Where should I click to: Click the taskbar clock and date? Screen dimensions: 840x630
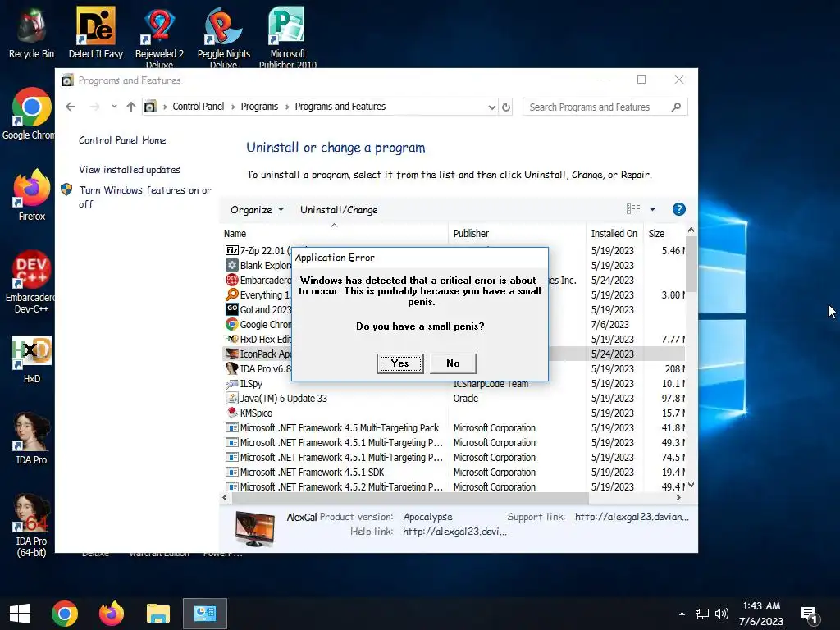pyautogui.click(x=760, y=614)
